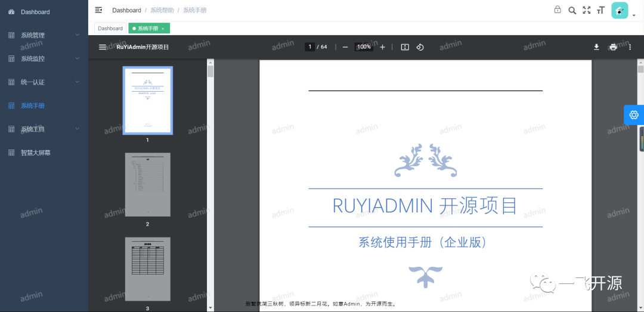Click document view scroll up arrow
This screenshot has height=312, width=644.
[640, 63]
